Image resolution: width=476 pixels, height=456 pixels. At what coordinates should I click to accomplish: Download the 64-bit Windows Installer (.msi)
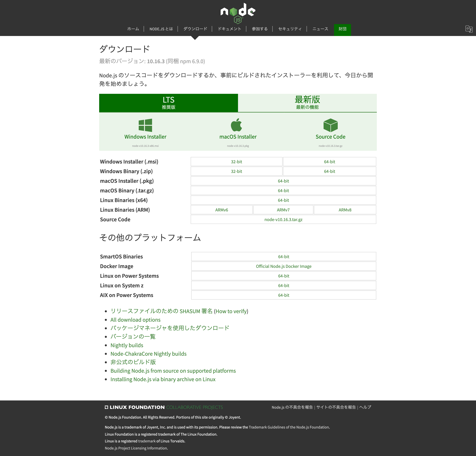[x=329, y=161]
